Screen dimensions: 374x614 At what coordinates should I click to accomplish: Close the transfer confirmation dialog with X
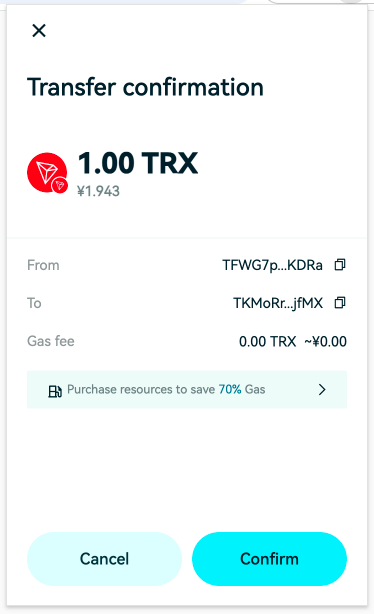pos(39,31)
